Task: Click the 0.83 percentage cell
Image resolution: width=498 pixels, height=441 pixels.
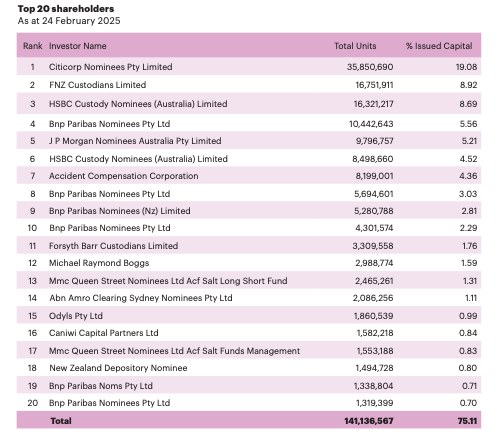Action: (x=468, y=351)
